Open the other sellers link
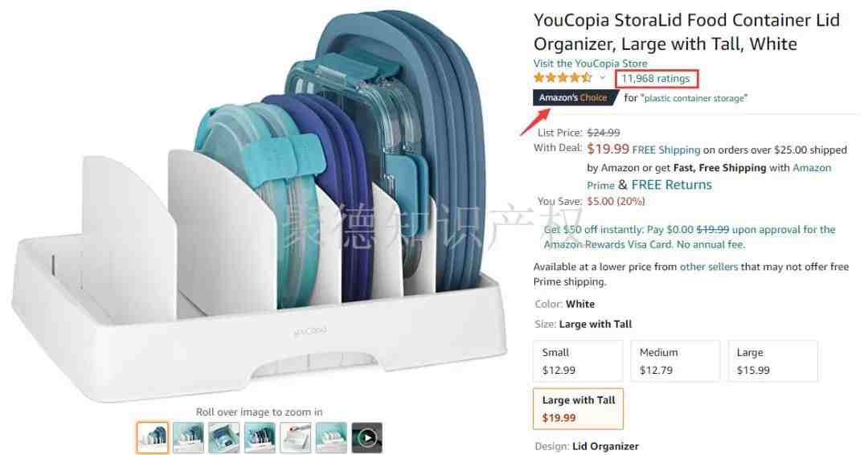The height and width of the screenshot is (455, 868). [x=709, y=267]
